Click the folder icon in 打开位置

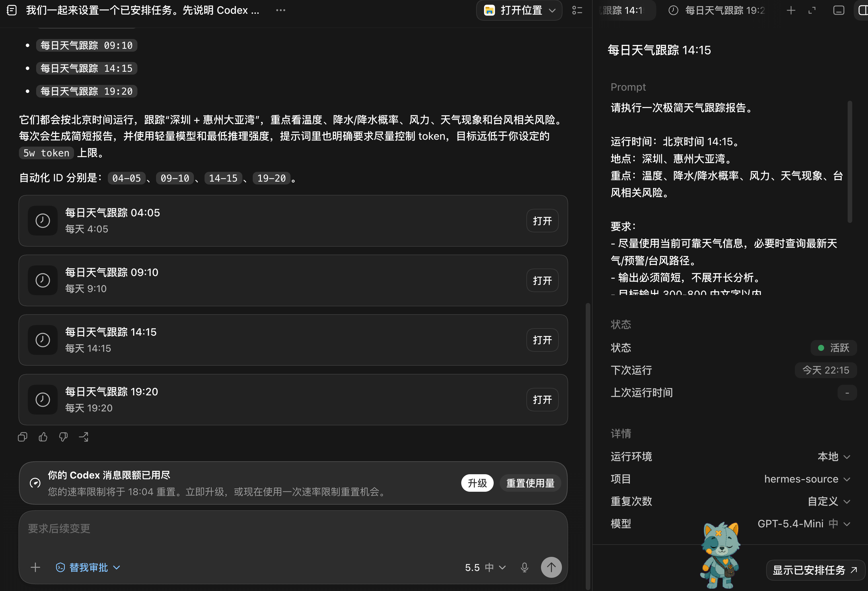pyautogui.click(x=489, y=10)
